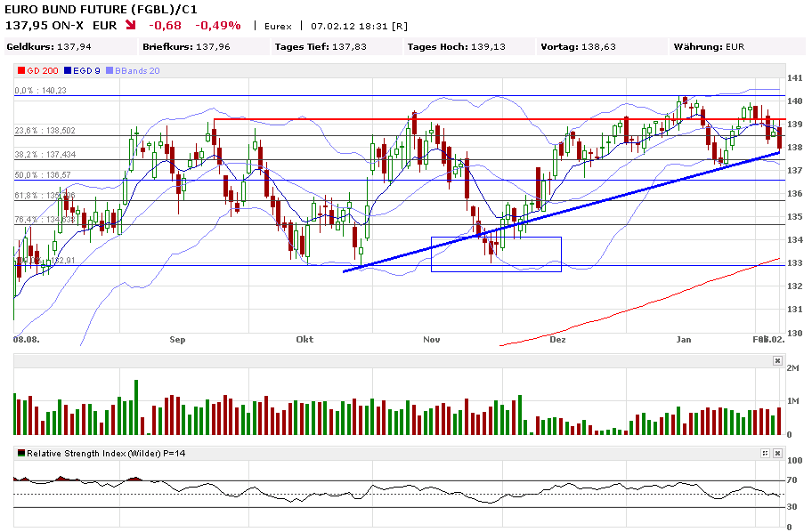
Task: Click the RSI legend color icon
Action: click(x=21, y=453)
